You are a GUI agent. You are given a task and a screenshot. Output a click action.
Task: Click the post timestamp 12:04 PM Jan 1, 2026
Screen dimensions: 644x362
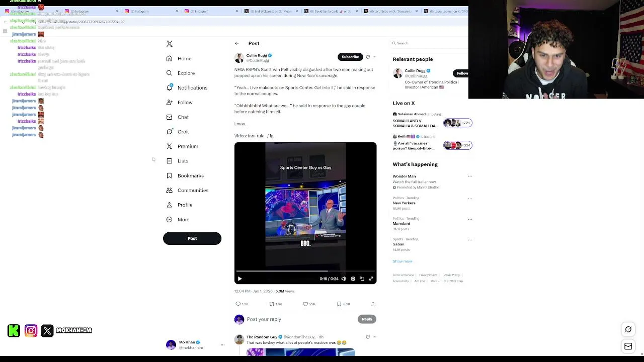254,291
